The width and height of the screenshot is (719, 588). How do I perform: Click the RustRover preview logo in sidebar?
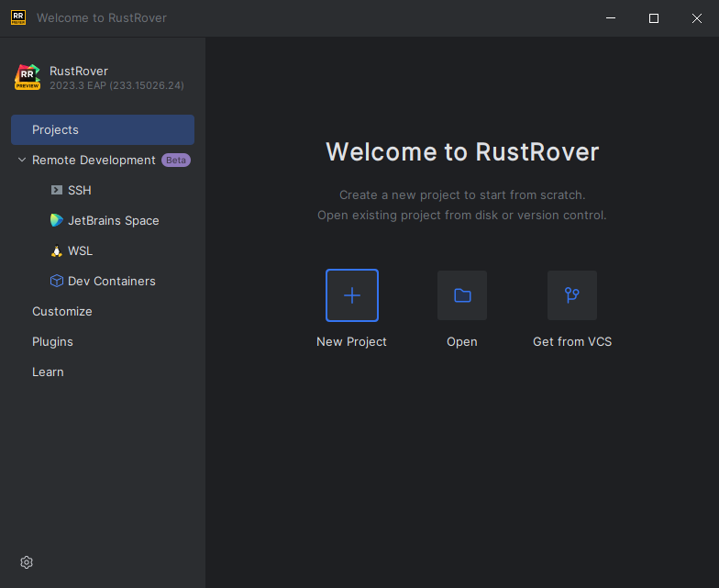click(x=28, y=78)
